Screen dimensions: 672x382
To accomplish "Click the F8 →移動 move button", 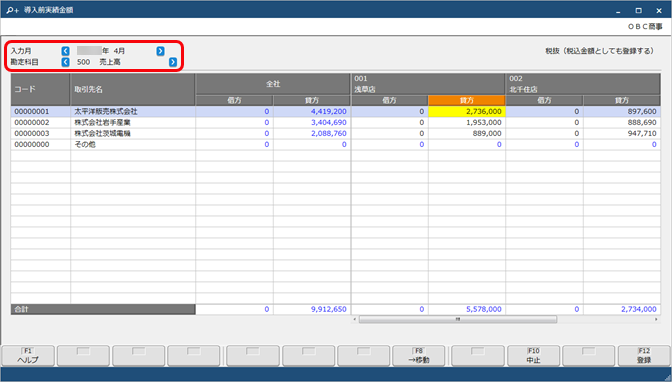I will point(419,356).
